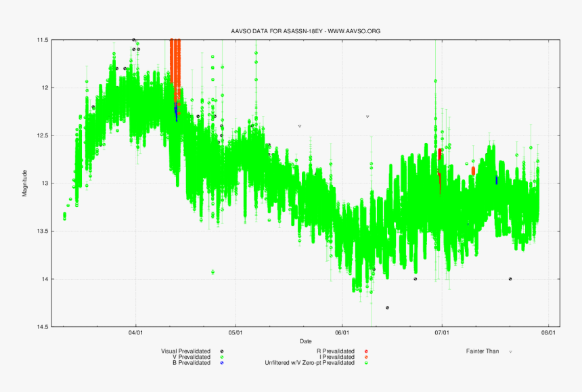The height and width of the screenshot is (392, 582).
Task: Click the orange I Prevalidated legend marker
Action: (366, 357)
